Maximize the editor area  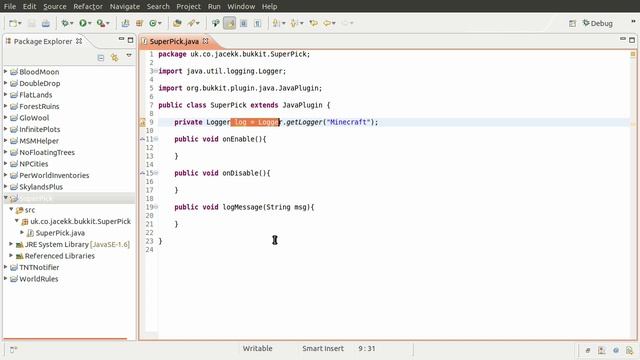pos(632,40)
